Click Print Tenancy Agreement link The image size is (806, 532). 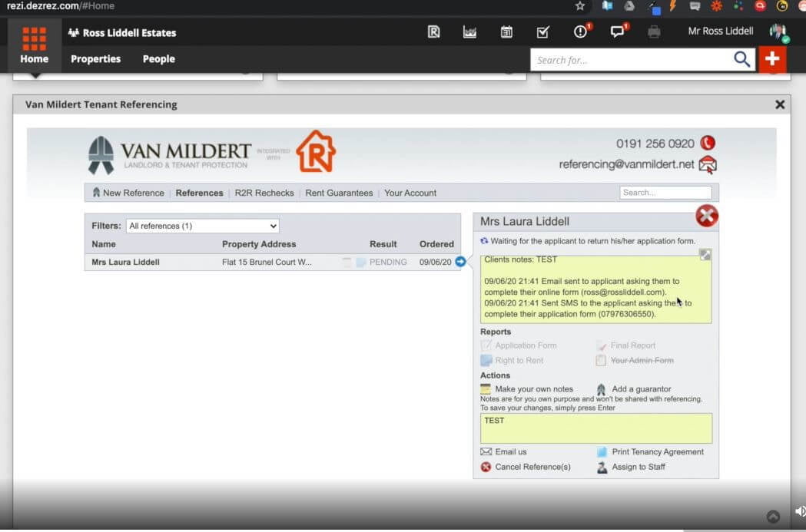coord(658,452)
